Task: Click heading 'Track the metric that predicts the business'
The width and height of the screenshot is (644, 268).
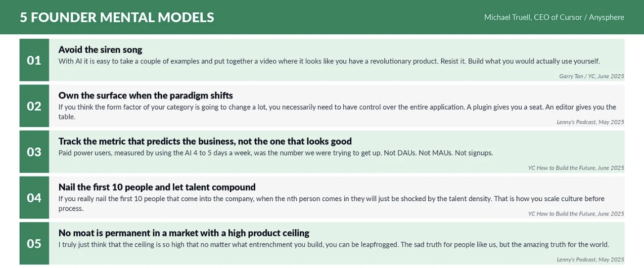Action: (x=205, y=141)
